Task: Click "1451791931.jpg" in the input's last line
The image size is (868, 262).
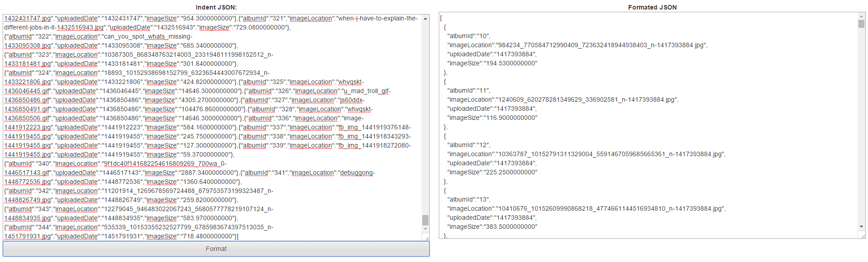Action: click(x=28, y=236)
